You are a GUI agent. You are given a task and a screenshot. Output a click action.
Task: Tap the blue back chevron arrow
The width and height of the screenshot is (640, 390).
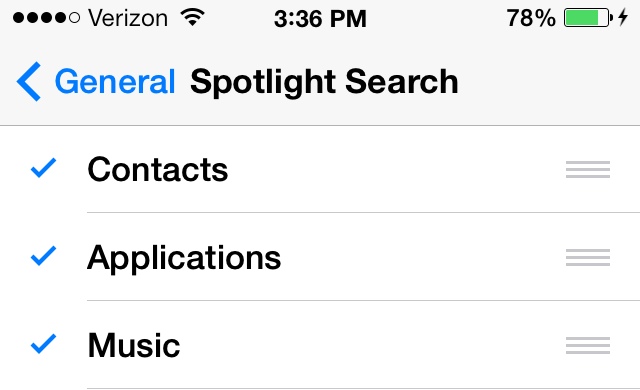(x=29, y=82)
